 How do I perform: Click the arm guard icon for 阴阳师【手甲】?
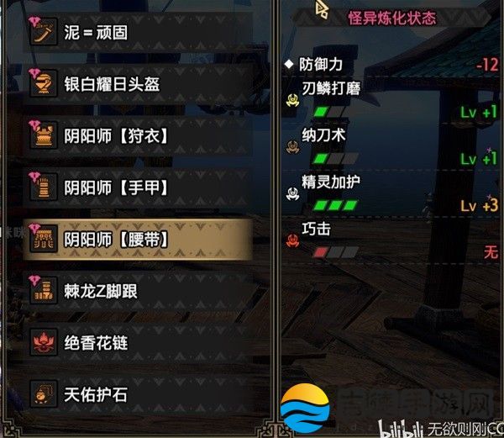(44, 187)
